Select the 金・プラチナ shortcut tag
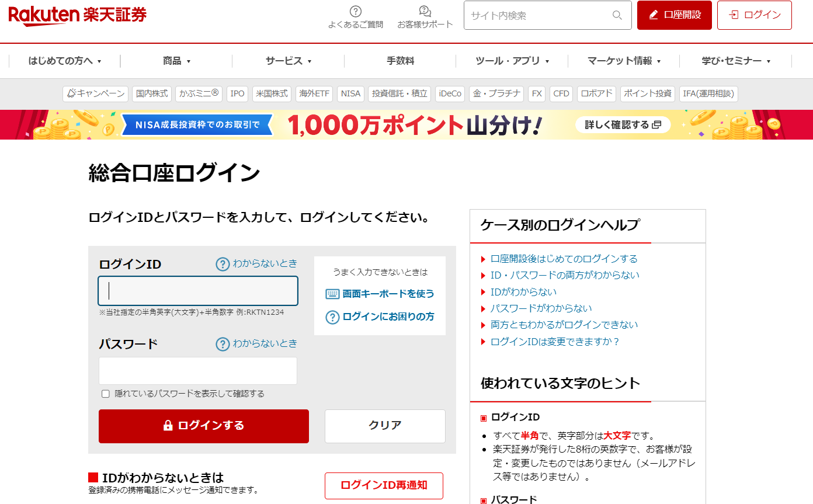The height and width of the screenshot is (504, 813). [x=496, y=93]
